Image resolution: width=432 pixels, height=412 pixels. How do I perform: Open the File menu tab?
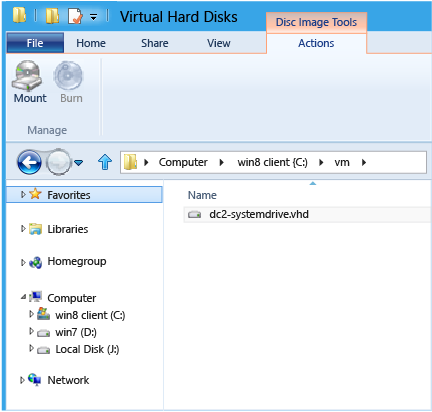tap(35, 43)
